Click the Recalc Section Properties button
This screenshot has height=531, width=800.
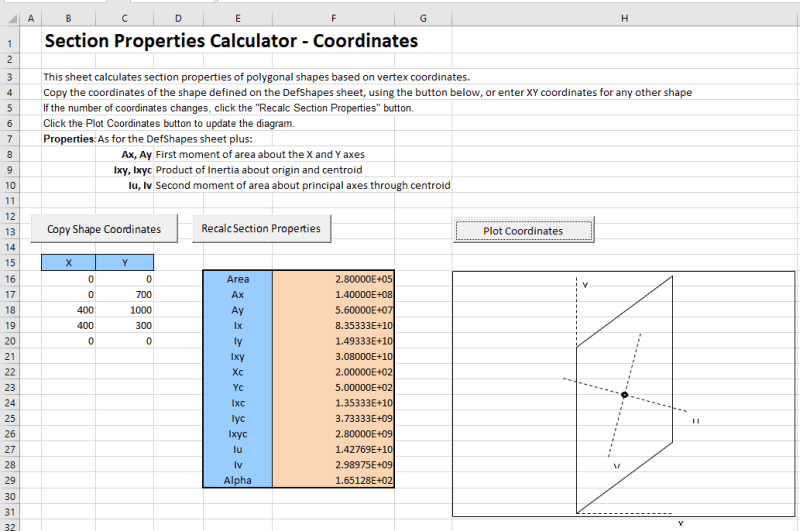(x=261, y=229)
